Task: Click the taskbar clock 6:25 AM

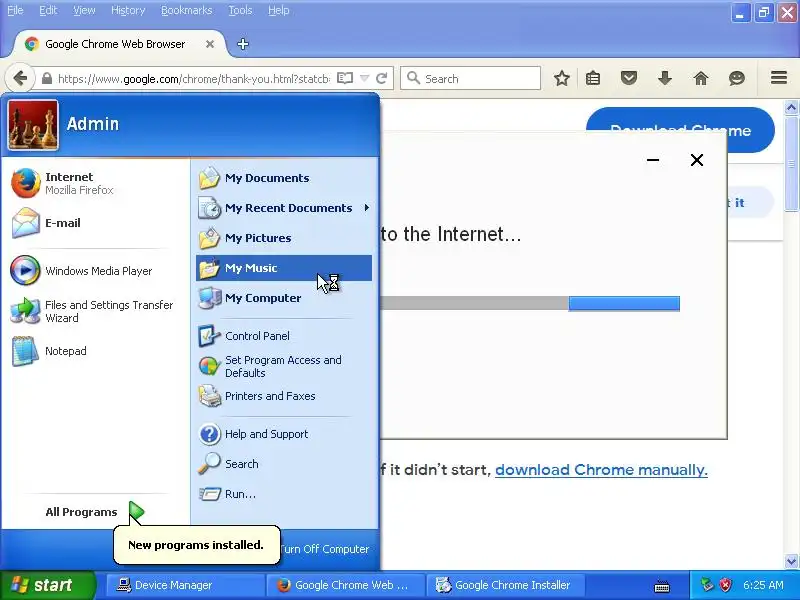Action: pyautogui.click(x=763, y=585)
